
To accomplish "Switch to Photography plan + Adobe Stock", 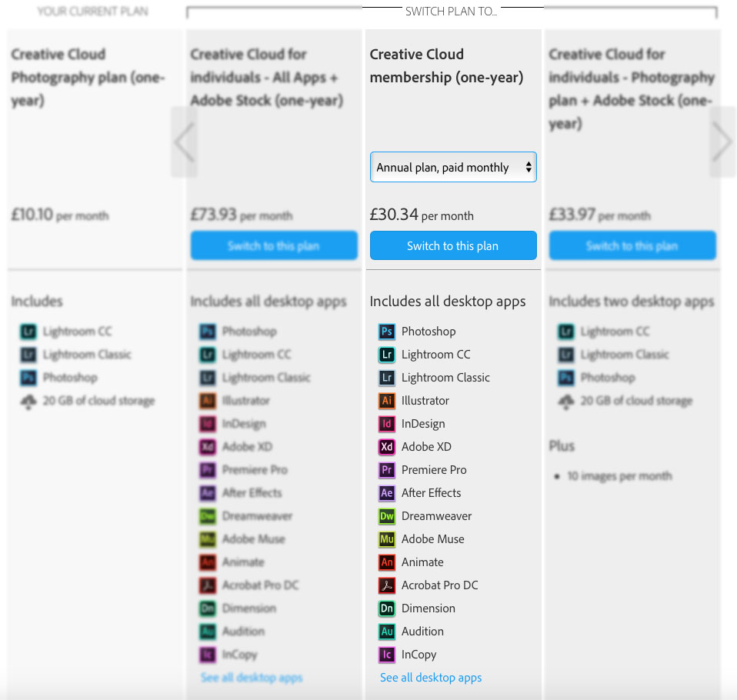I will (x=632, y=245).
